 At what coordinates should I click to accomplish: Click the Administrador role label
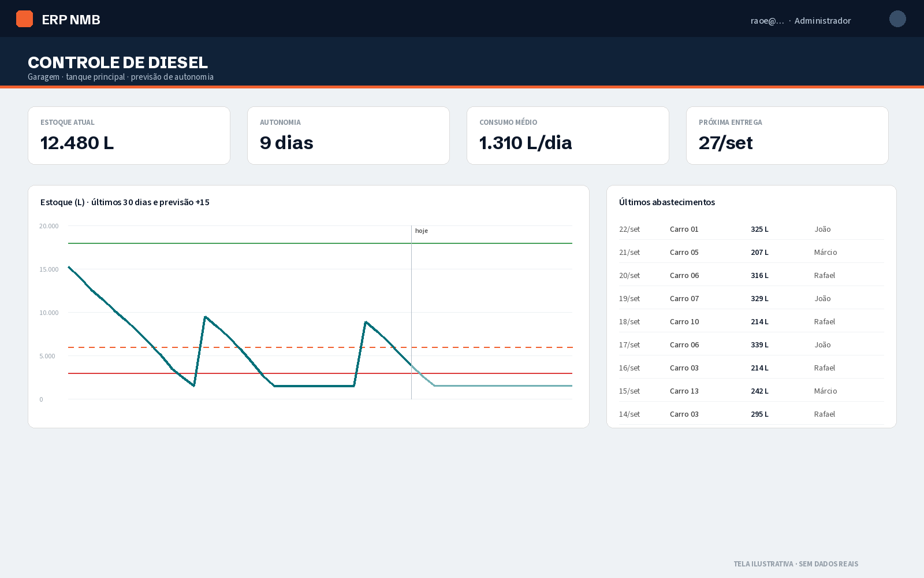[822, 21]
